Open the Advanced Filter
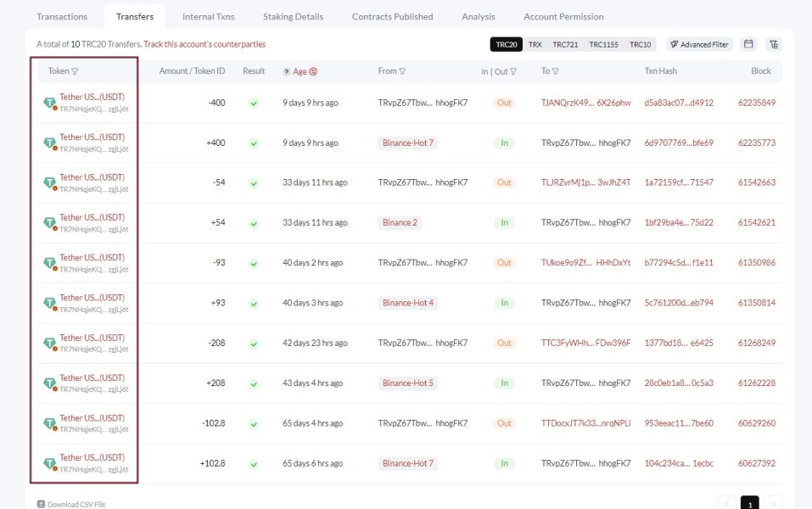The width and height of the screenshot is (812, 509). (699, 44)
